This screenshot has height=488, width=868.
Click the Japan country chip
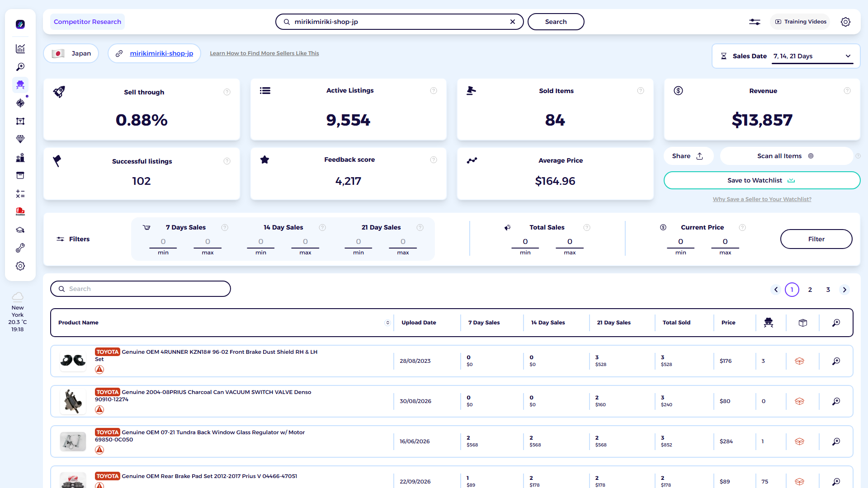[71, 53]
